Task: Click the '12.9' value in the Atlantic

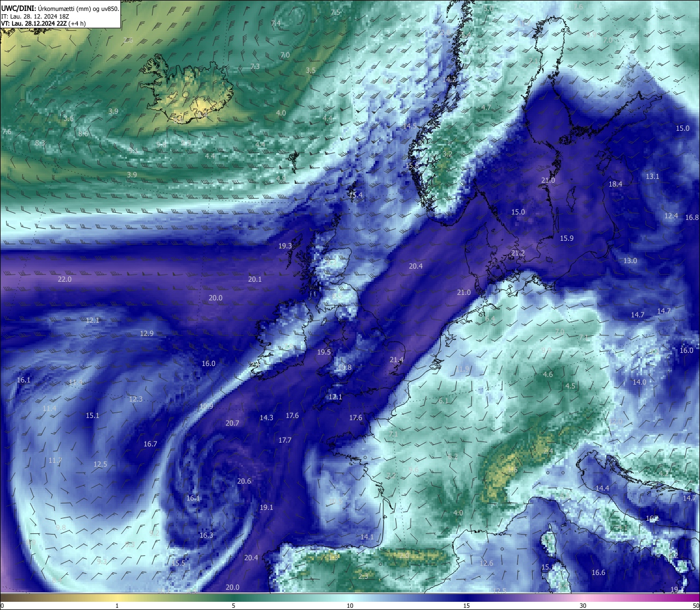Action: 147,333
